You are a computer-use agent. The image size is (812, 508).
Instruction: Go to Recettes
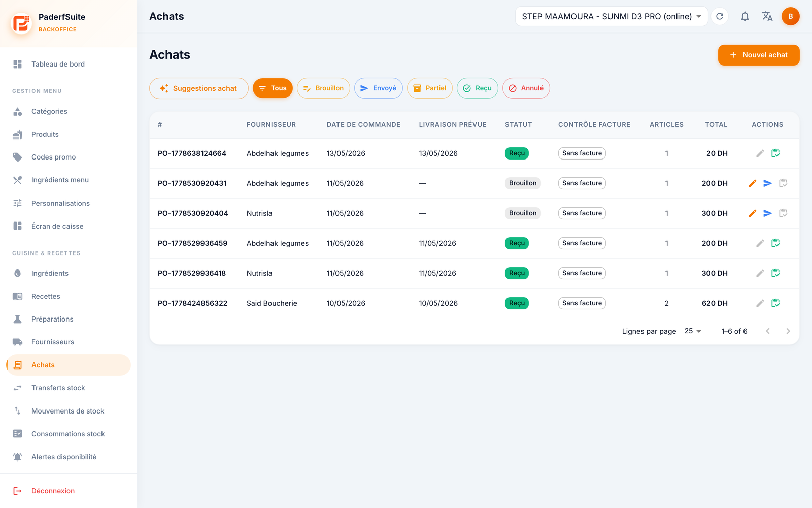tap(69, 296)
